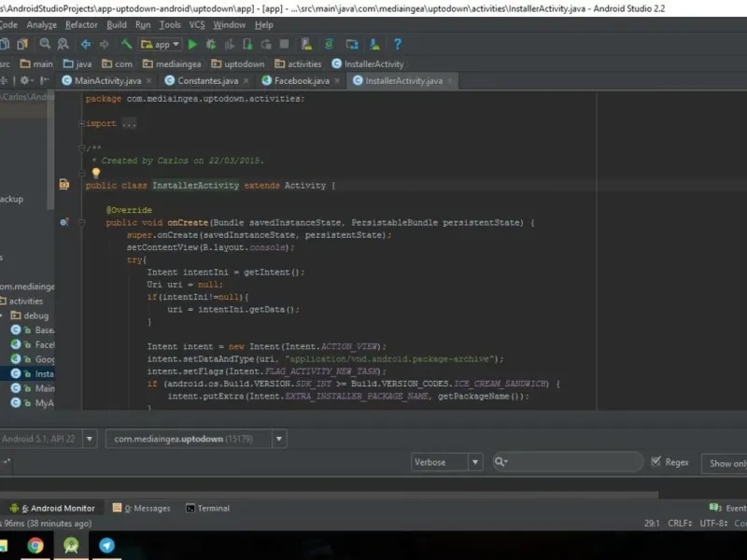747x560 pixels.
Task: Click the Debug app bug icon
Action: (x=211, y=44)
